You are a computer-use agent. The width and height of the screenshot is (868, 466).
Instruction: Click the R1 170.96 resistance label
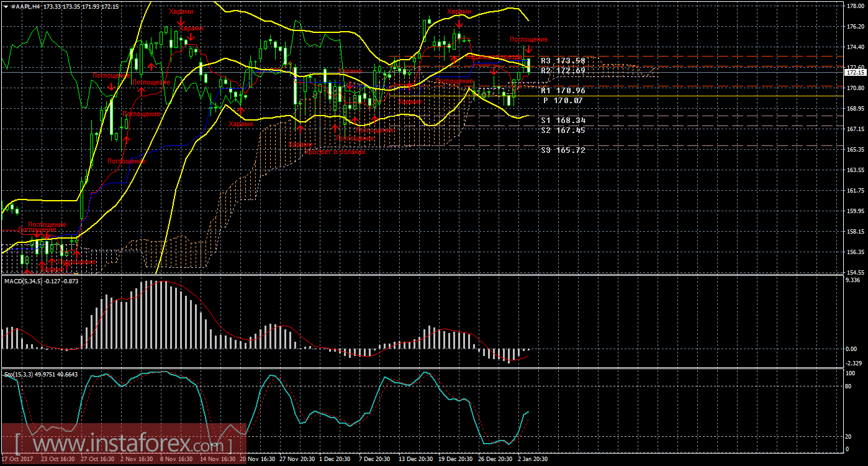point(563,91)
